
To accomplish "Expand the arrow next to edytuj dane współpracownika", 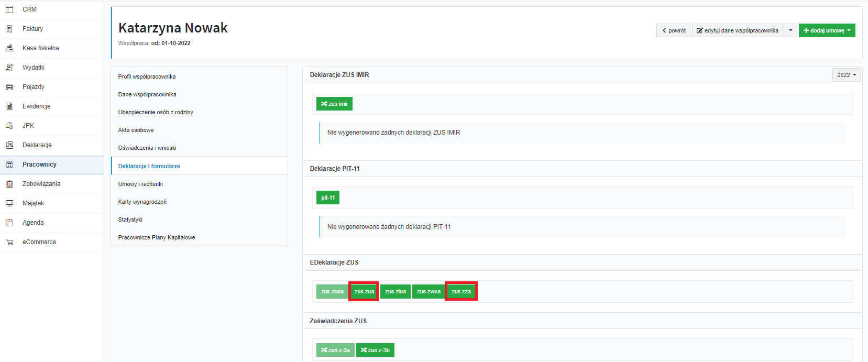I will (x=790, y=30).
